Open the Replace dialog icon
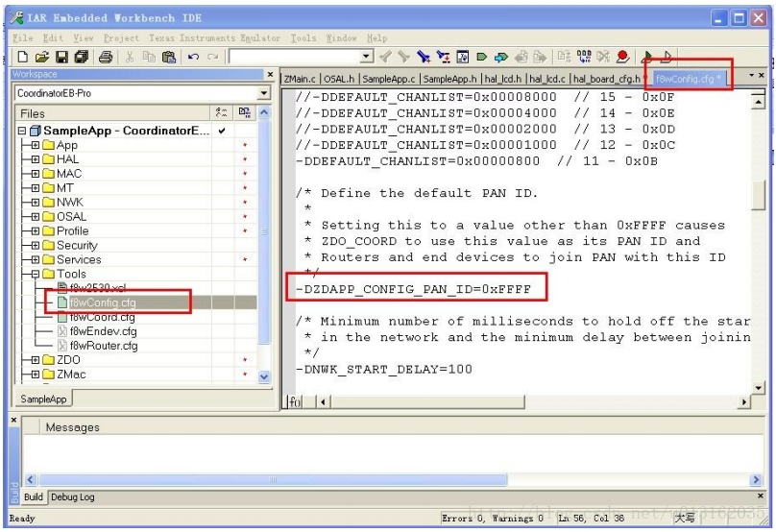The image size is (776, 532). pos(443,57)
